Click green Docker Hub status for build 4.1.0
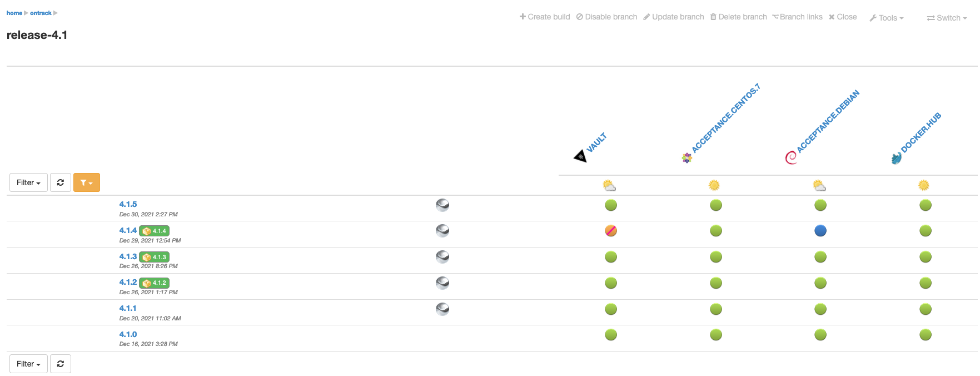 point(926,335)
